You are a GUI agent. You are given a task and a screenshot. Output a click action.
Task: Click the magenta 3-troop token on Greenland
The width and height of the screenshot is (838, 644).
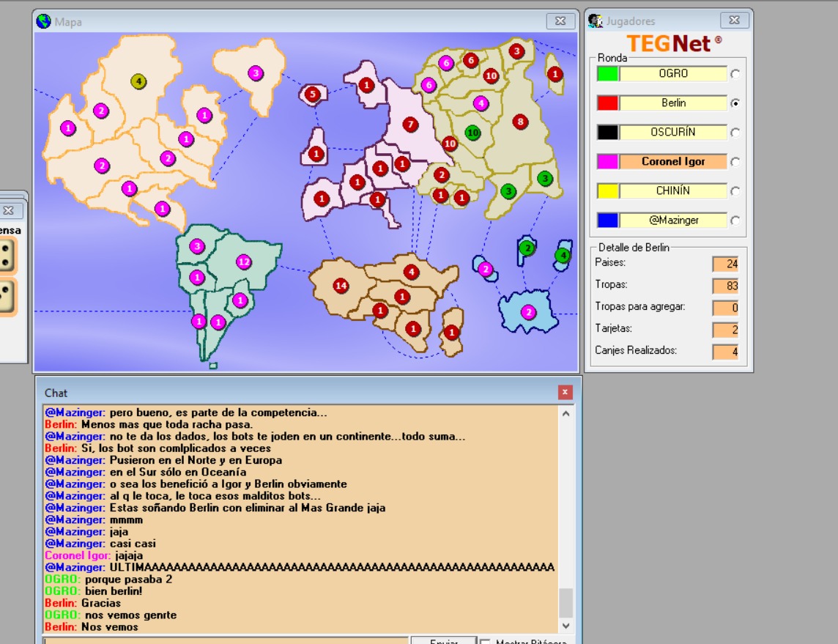click(255, 73)
